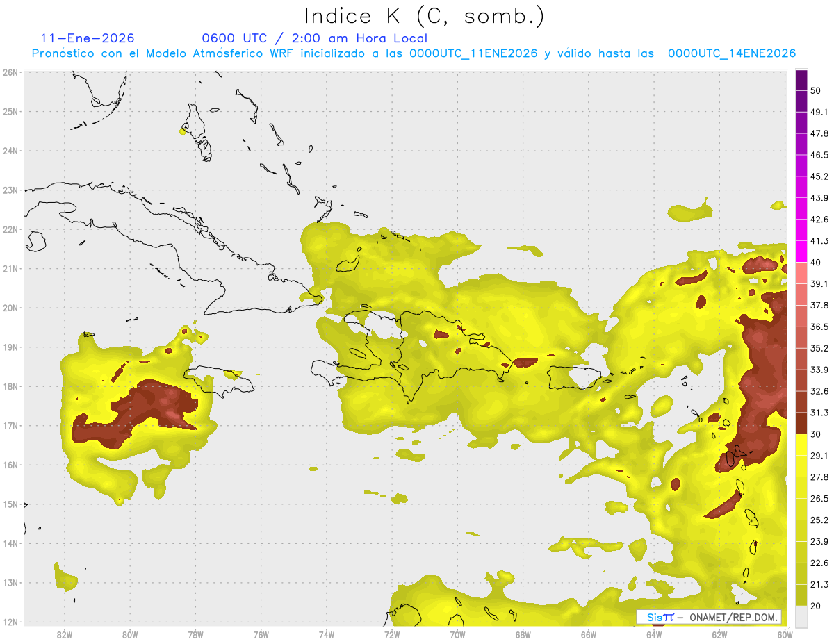Pick the dark purple colorbar segment above 50

point(801,80)
